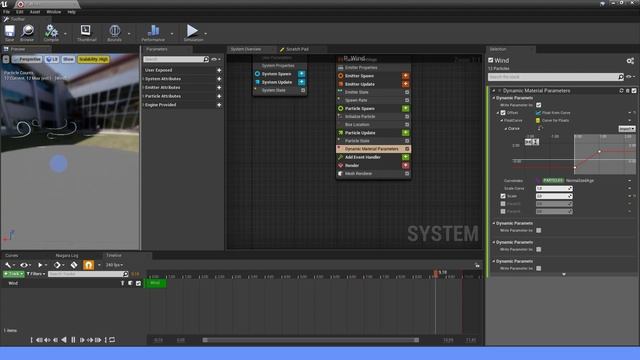Click the Lit view mode button
This screenshot has height=360, width=640.
click(52, 59)
